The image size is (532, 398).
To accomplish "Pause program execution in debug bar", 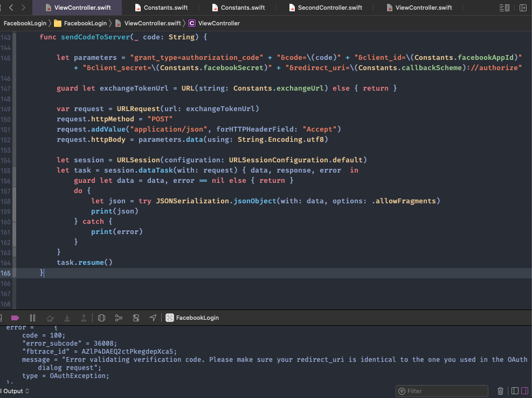I will [32, 318].
